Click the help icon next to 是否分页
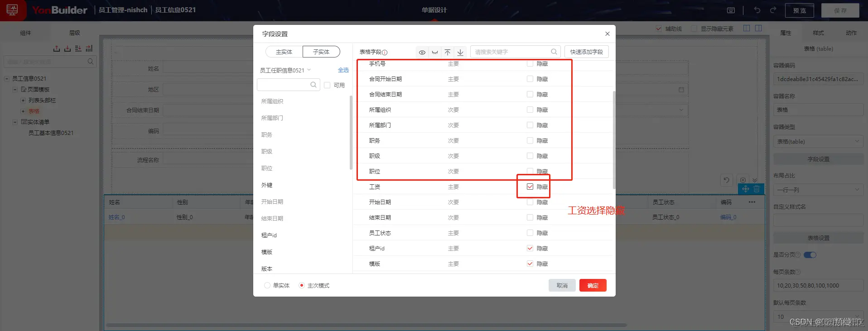Image resolution: width=868 pixels, height=331 pixels. (798, 255)
